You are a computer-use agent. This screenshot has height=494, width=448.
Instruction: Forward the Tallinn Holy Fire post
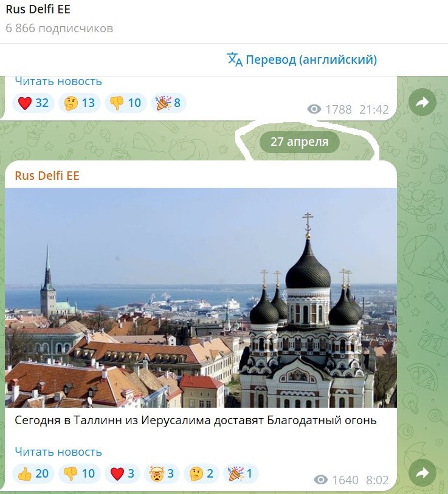coord(422,473)
